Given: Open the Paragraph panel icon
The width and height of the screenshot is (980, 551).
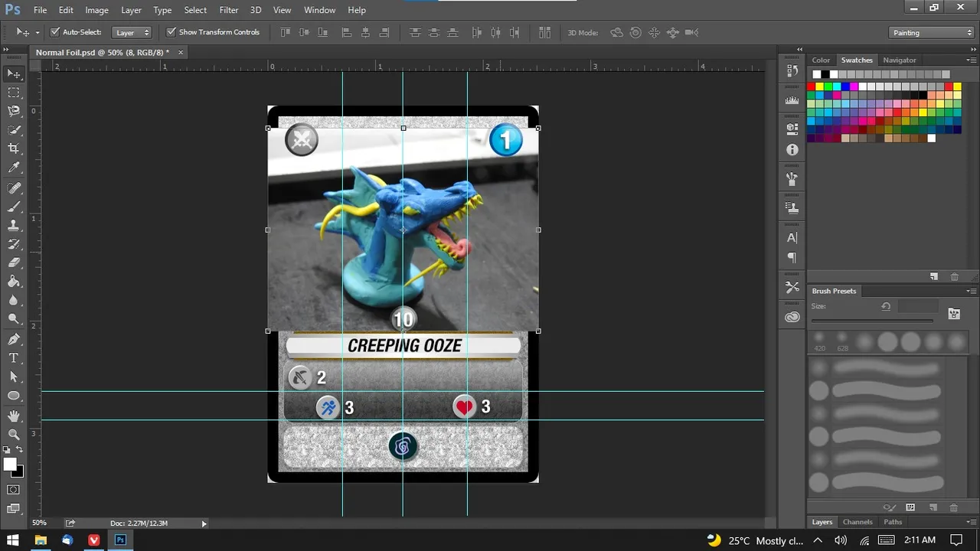Looking at the screenshot, I should pyautogui.click(x=792, y=258).
